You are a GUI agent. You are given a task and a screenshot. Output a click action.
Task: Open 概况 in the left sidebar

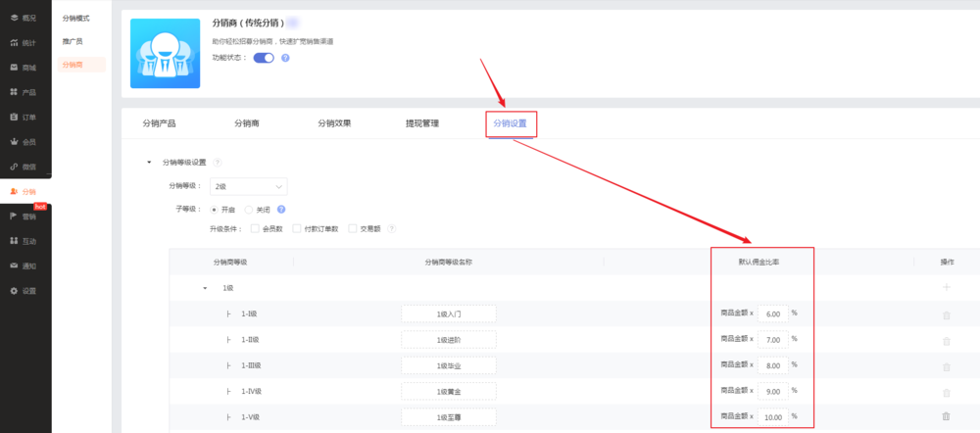tap(24, 18)
